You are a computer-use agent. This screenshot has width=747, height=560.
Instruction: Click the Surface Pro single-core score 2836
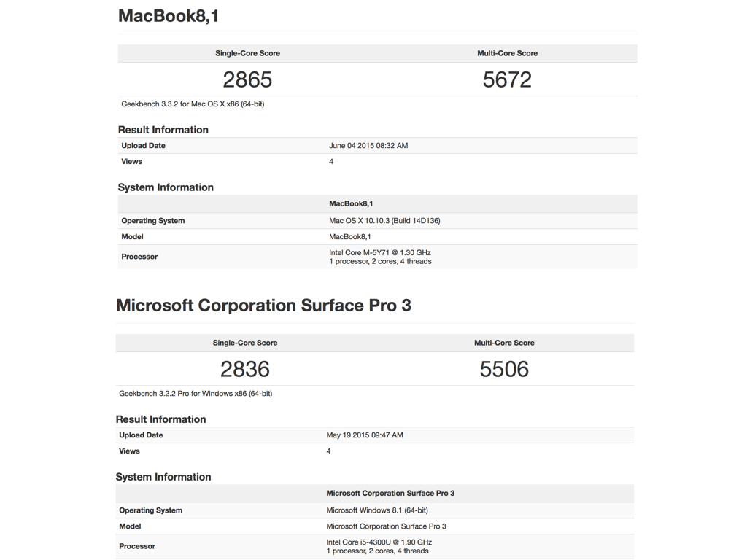tap(245, 369)
